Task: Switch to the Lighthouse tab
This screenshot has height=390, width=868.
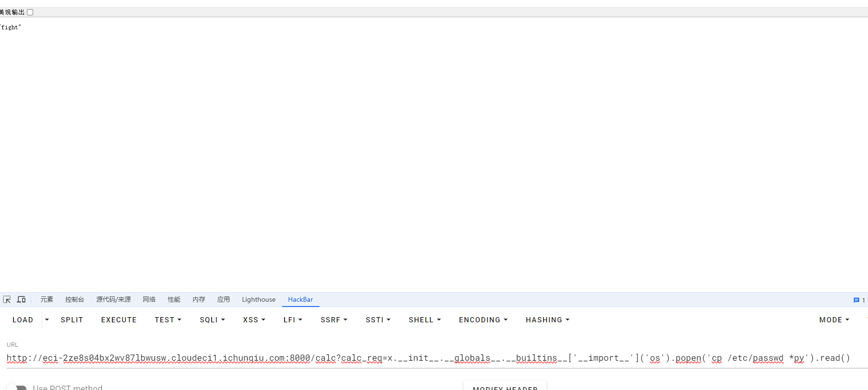Action: (259, 299)
